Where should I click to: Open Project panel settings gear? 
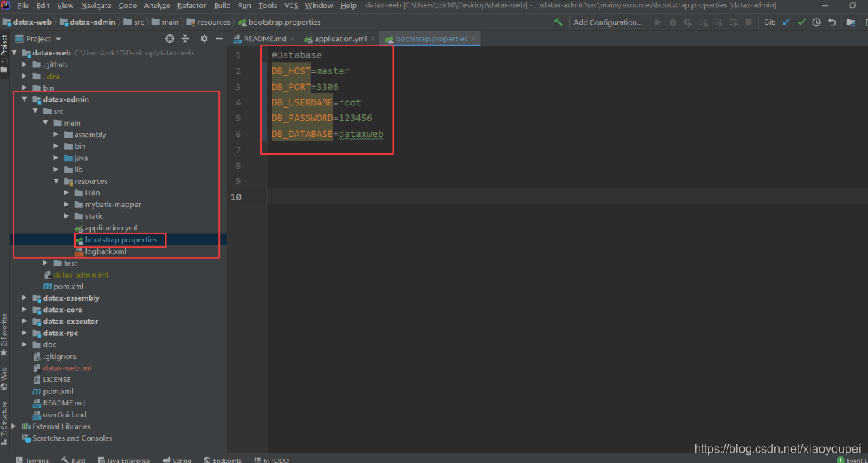(x=204, y=39)
